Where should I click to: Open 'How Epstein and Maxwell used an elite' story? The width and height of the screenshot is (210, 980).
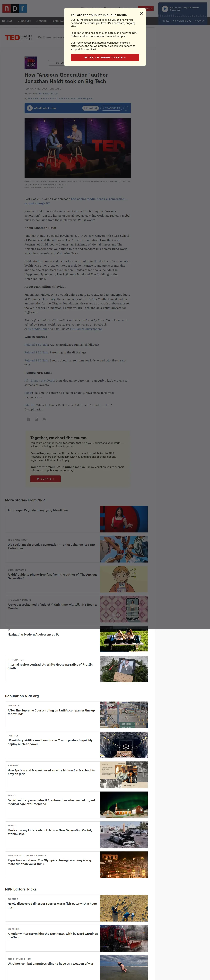pos(52,772)
